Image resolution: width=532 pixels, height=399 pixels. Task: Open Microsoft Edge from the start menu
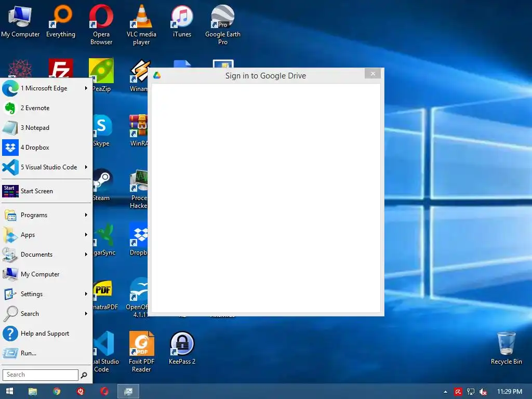pos(46,88)
